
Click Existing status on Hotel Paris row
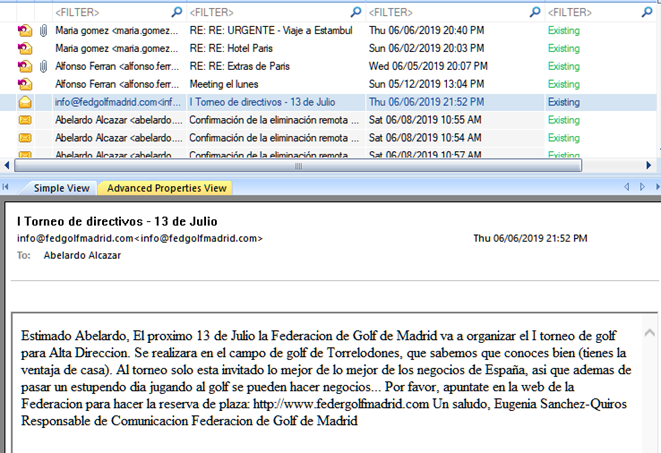click(564, 48)
